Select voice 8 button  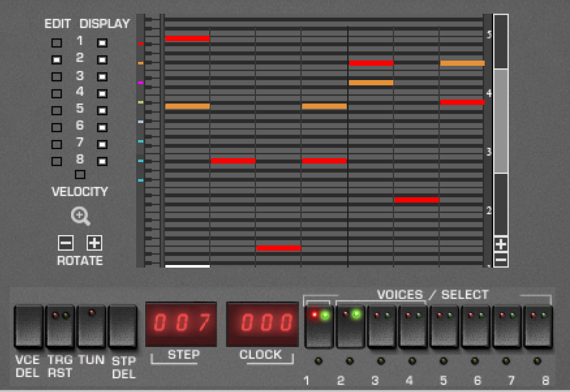539,326
